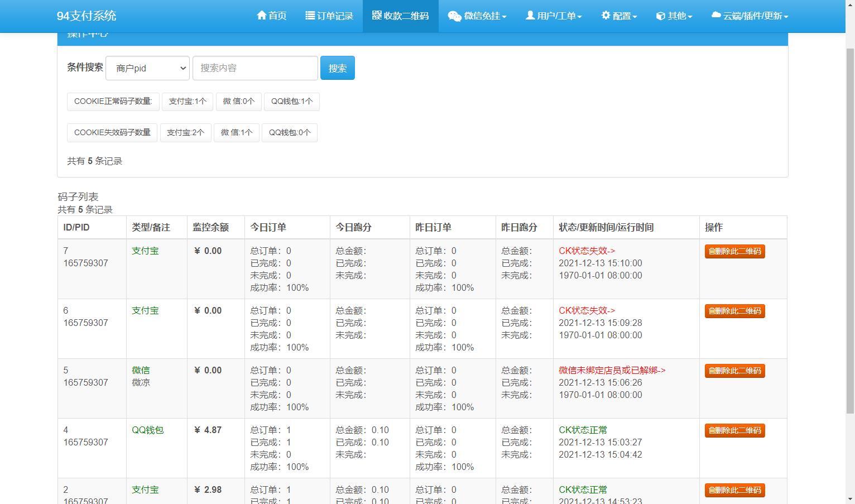
Task: Delete the QR code in row ID 7
Action: click(x=734, y=251)
